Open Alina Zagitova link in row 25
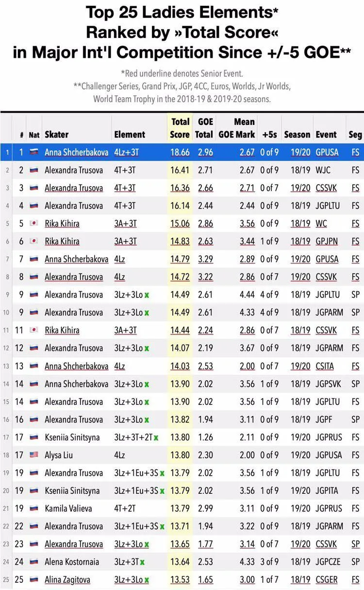Screen dimensions: 364x590 coord(67,580)
